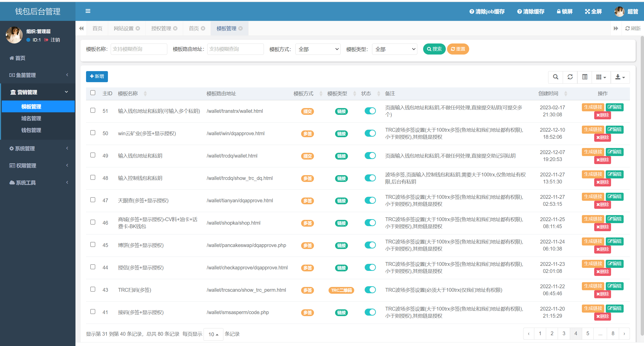Open the 域名管理 sidebar submenu item
This screenshot has width=644, height=346.
coord(31,118)
